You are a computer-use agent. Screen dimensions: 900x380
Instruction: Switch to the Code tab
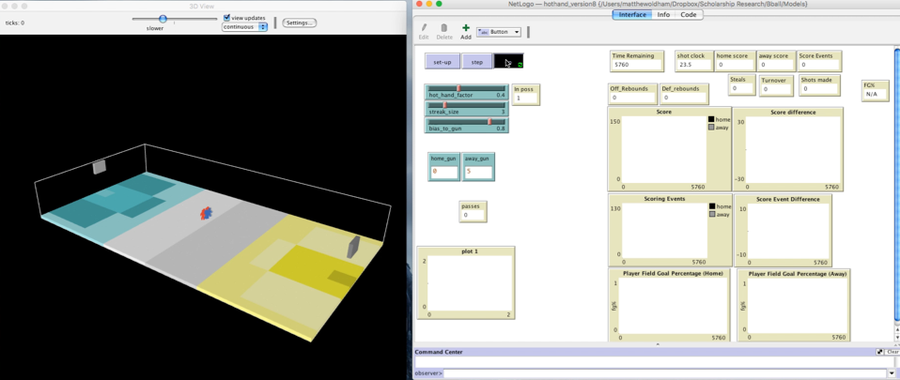[x=689, y=14]
